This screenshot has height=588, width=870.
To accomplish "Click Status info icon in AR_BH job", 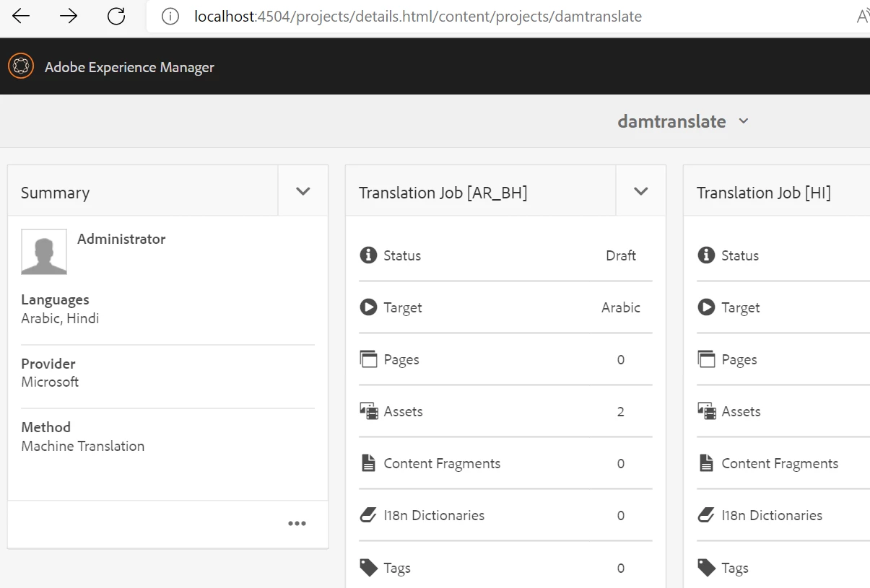I will (x=368, y=255).
